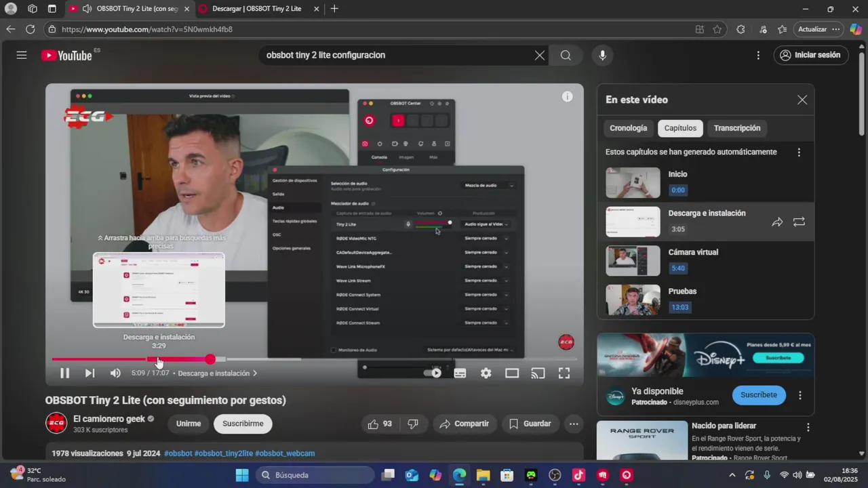868x488 pixels.
Task: Open El camionero geek channel avatar
Action: (x=56, y=424)
